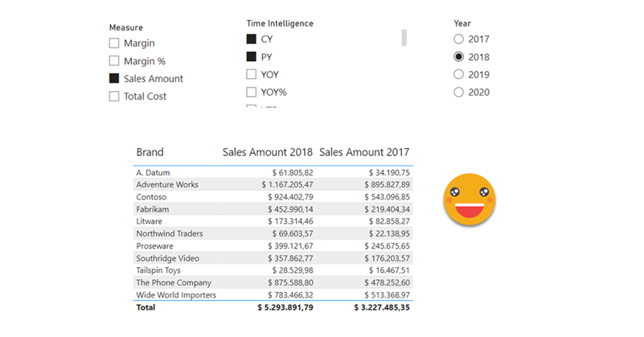Select the 2017 year radio button
Screen dimensions: 644x337
[459, 39]
